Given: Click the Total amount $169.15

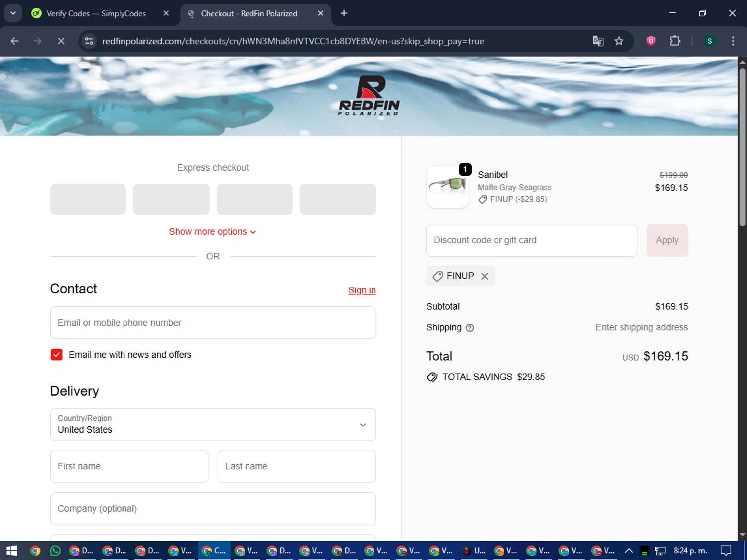Looking at the screenshot, I should 666,356.
